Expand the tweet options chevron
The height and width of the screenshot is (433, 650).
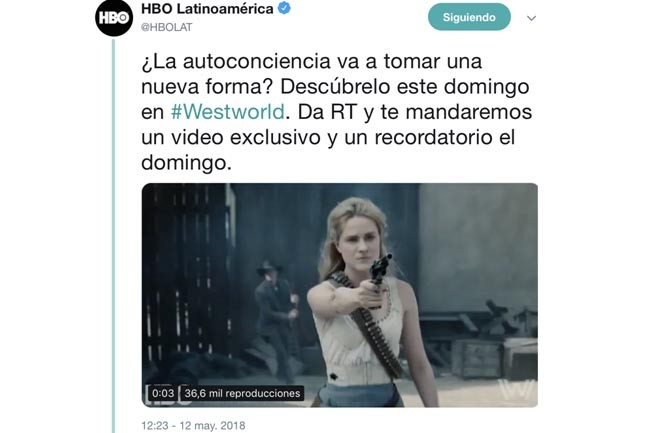[x=531, y=18]
